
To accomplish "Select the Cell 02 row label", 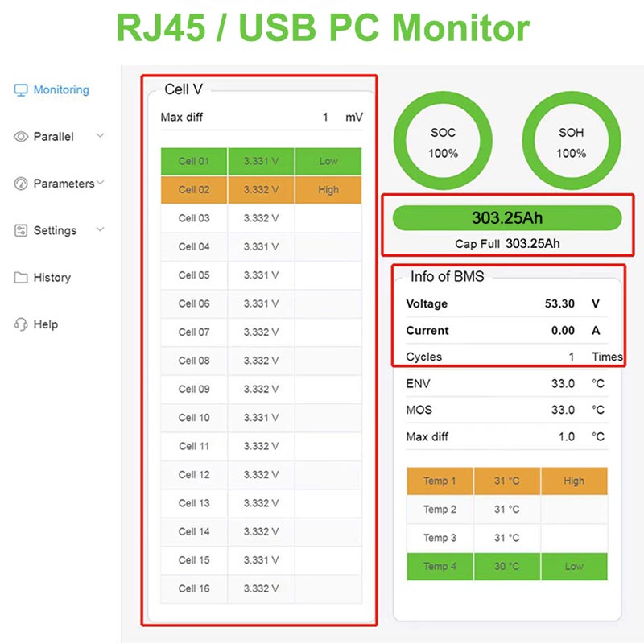I will tap(194, 190).
